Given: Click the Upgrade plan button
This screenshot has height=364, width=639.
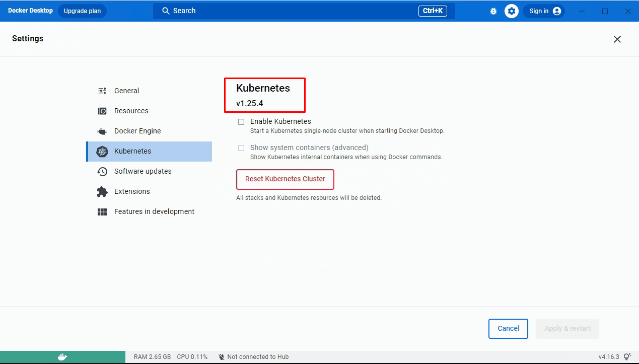Looking at the screenshot, I should (82, 11).
